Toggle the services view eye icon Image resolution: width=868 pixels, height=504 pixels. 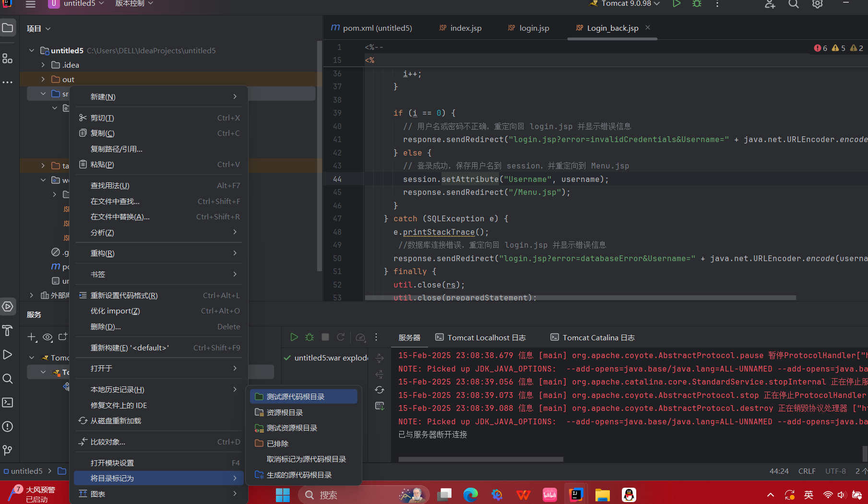point(48,337)
